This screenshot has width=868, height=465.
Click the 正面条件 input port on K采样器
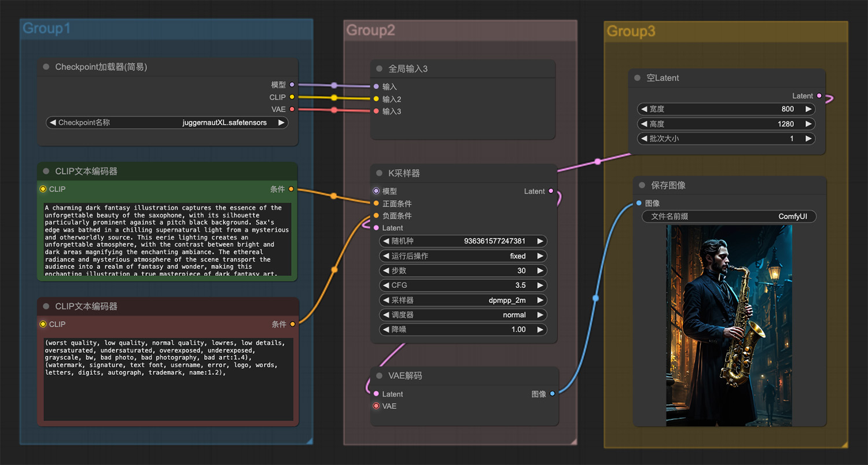376,204
